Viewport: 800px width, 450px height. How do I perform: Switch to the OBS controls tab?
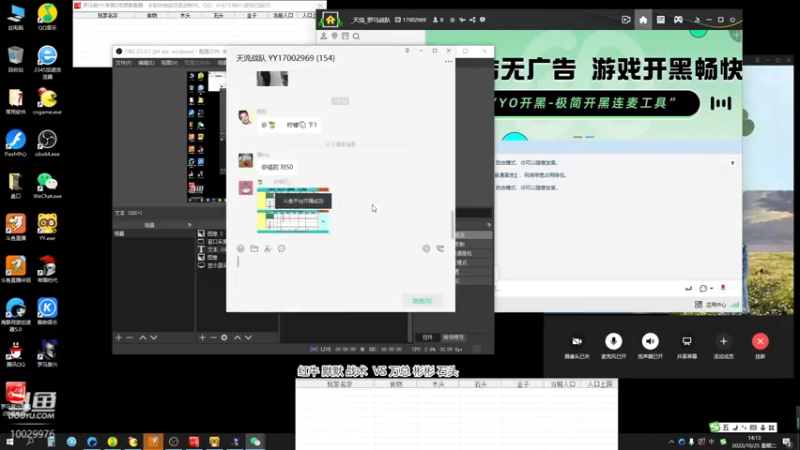(x=428, y=337)
